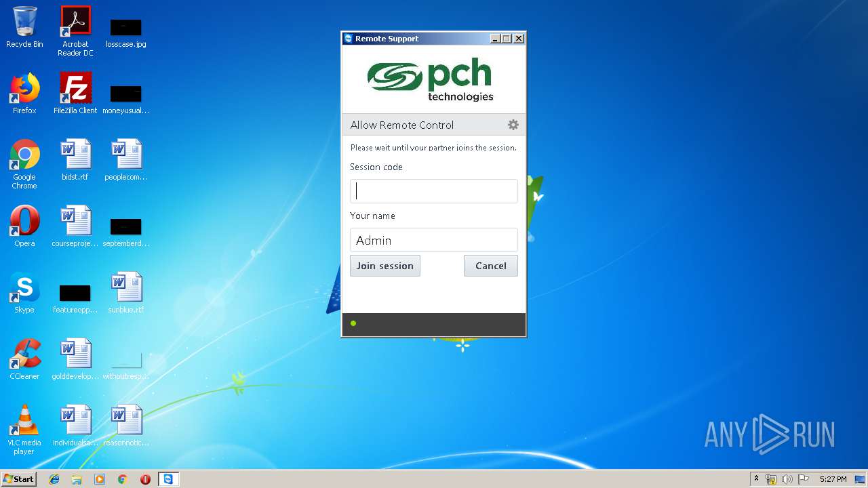Launch Internet Explorer from taskbar

[54, 479]
